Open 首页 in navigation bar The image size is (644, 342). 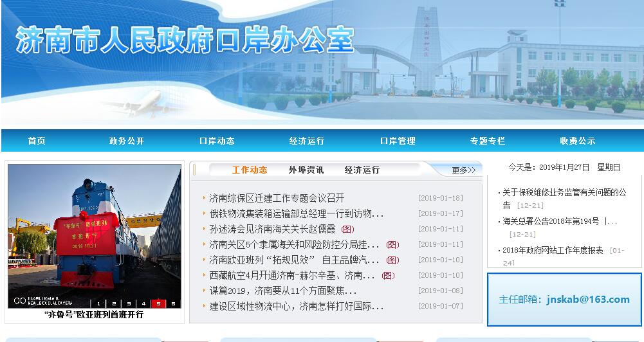pos(37,141)
